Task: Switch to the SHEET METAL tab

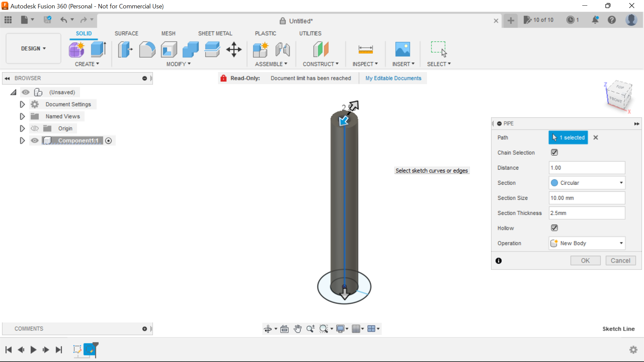Action: (x=215, y=33)
